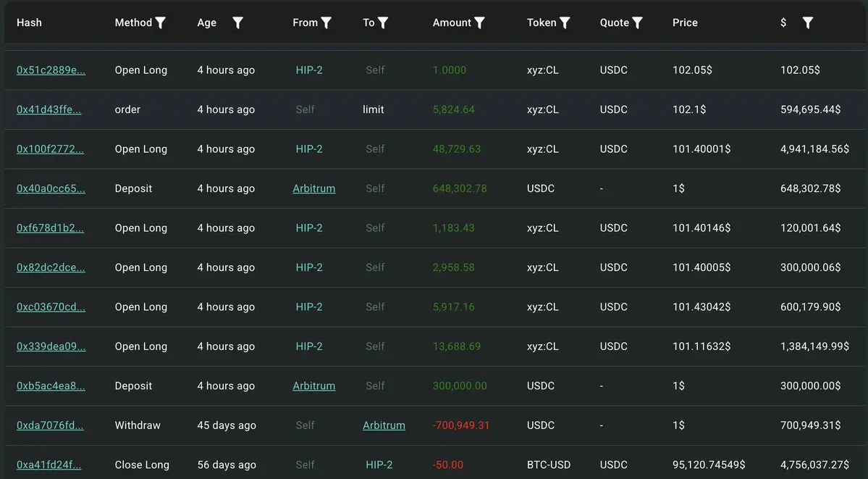The height and width of the screenshot is (479, 868).
Task: Click the Hash column header
Action: click(x=29, y=22)
